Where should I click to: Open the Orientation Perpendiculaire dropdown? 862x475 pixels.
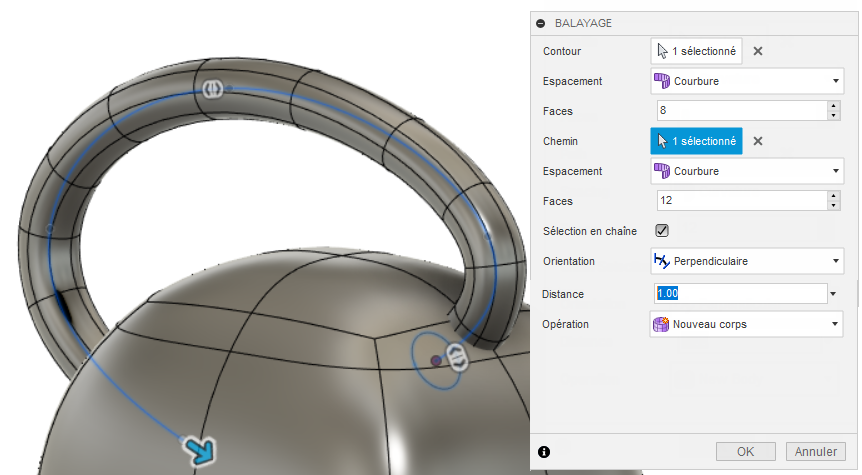coord(747,261)
